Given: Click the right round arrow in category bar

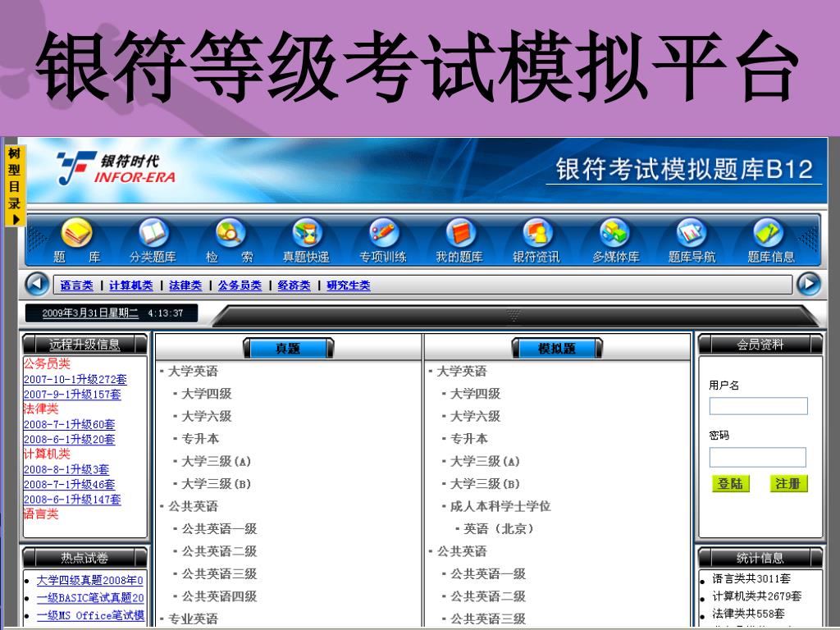Looking at the screenshot, I should pyautogui.click(x=808, y=284).
